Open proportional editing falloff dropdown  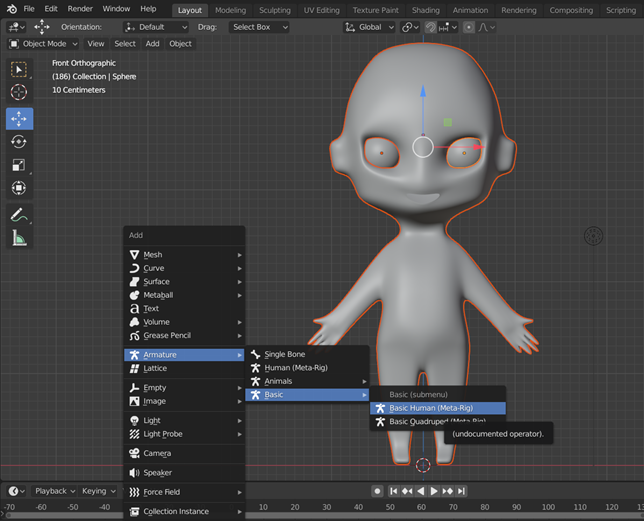487,27
